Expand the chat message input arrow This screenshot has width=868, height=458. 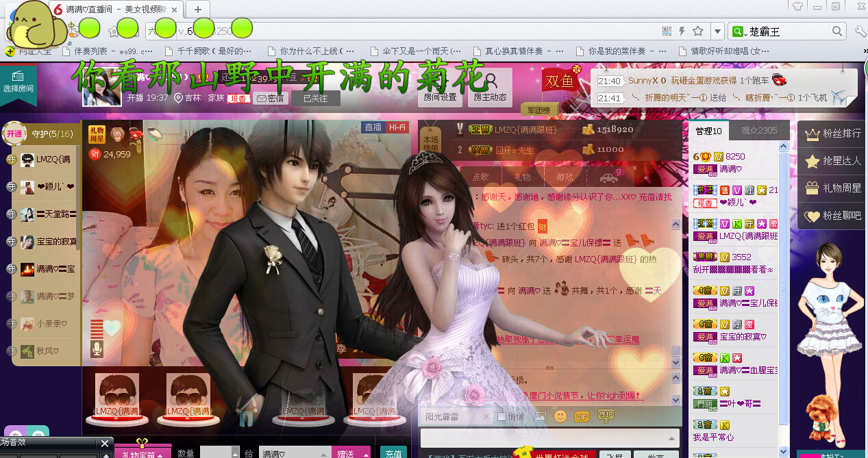point(673,438)
